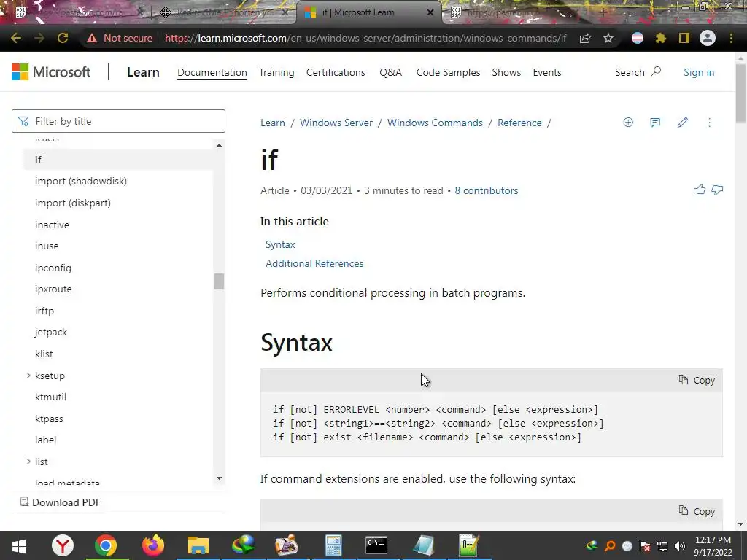Click the Filter by title field
This screenshot has width=747, height=560.
coord(118,121)
